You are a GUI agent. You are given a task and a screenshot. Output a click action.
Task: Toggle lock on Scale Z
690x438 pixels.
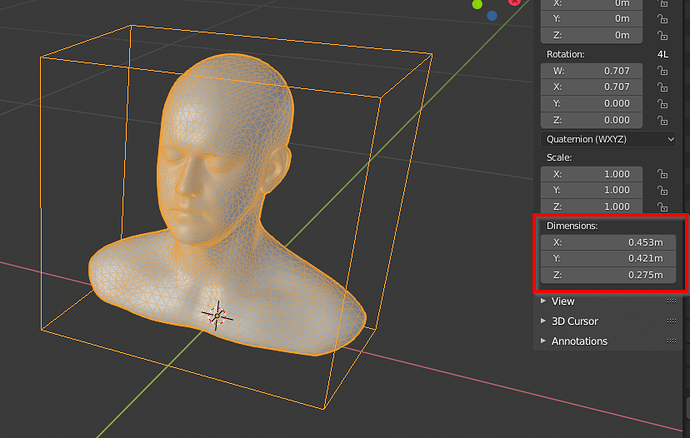(663, 207)
